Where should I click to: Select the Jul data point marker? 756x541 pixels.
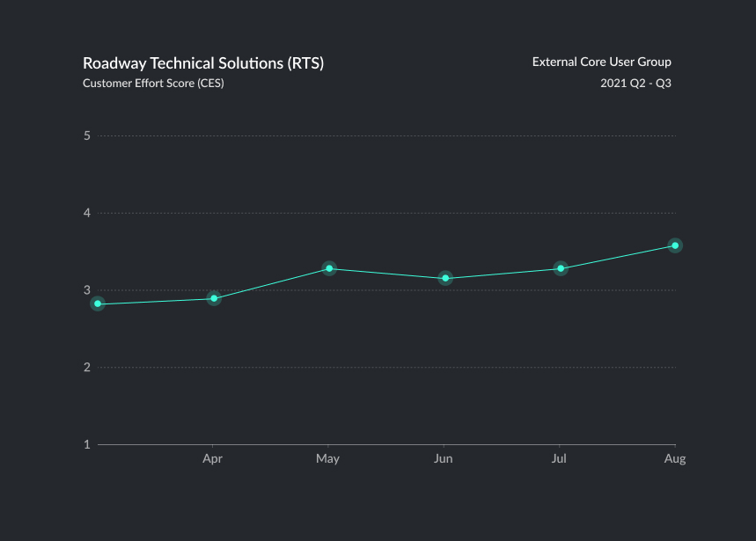coord(561,268)
